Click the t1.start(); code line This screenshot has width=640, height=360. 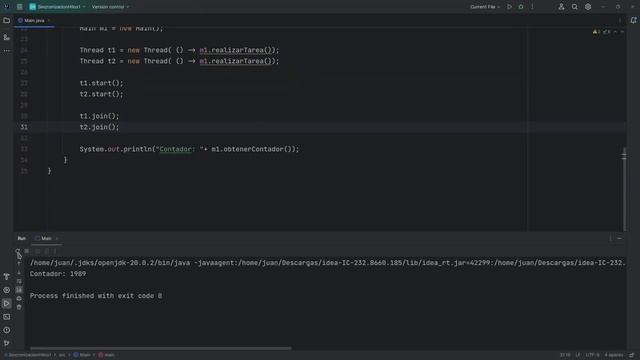tap(101, 83)
